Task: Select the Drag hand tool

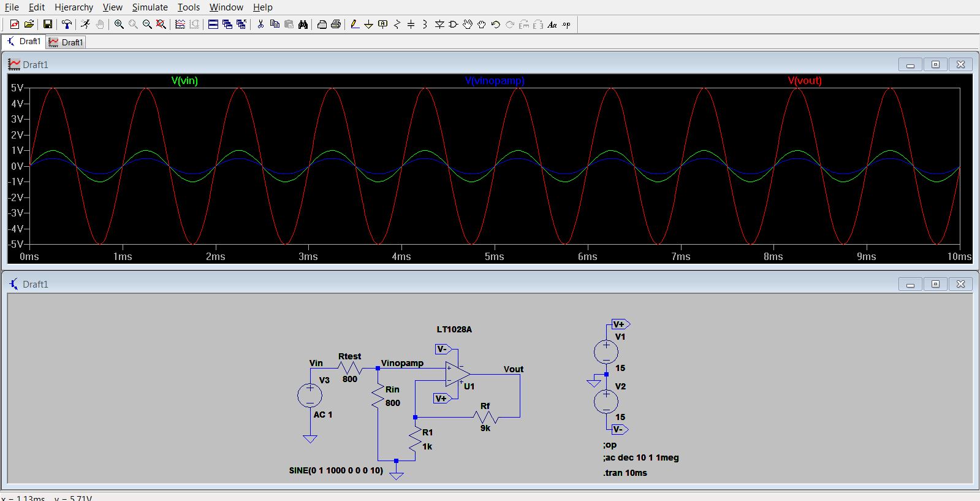Action: coord(482,25)
